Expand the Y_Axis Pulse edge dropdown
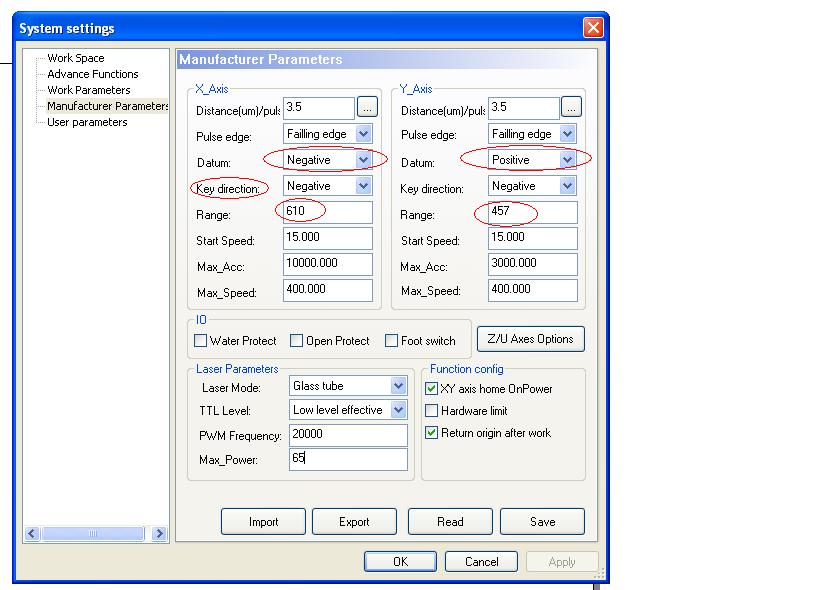Screen dimensions: 840x590 click(x=567, y=134)
